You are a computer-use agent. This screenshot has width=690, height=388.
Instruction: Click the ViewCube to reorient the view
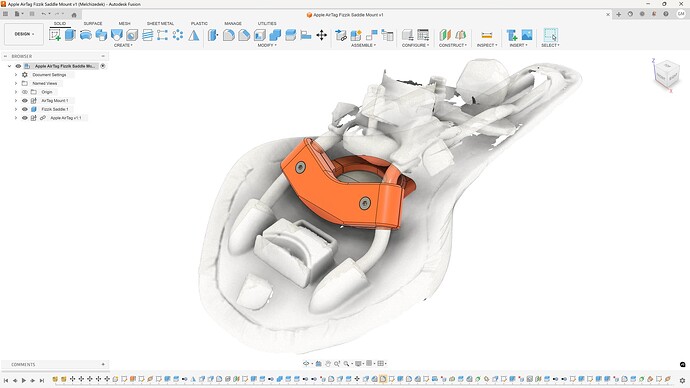pos(667,75)
